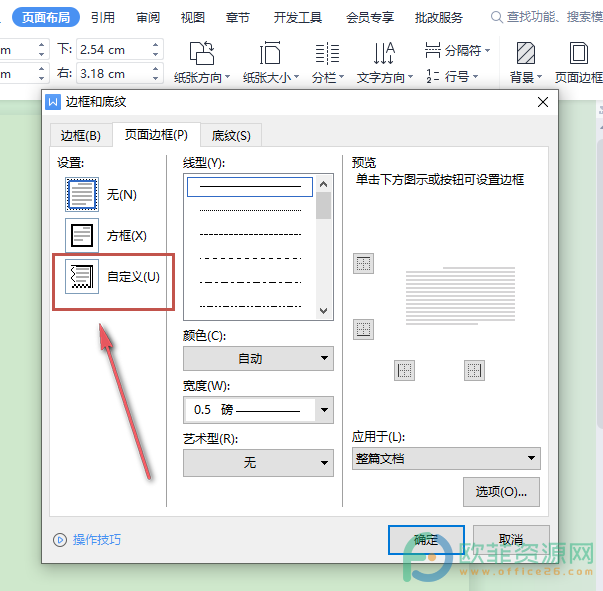Select the dotted line style
603x591 pixels.
250,210
